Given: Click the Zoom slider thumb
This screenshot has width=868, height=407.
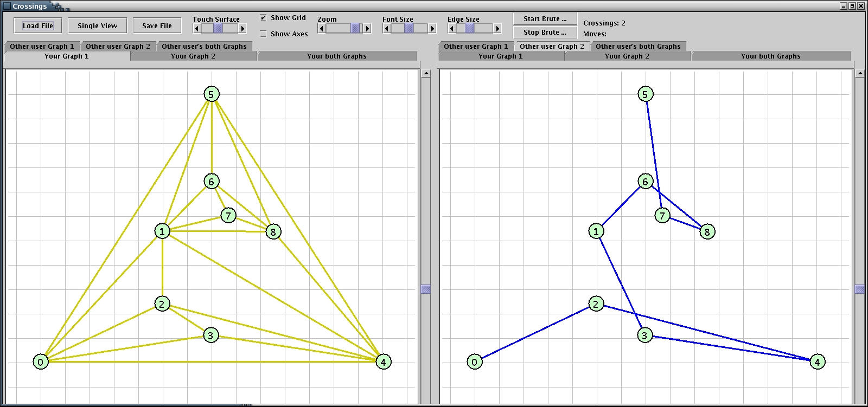Looking at the screenshot, I should coord(355,28).
